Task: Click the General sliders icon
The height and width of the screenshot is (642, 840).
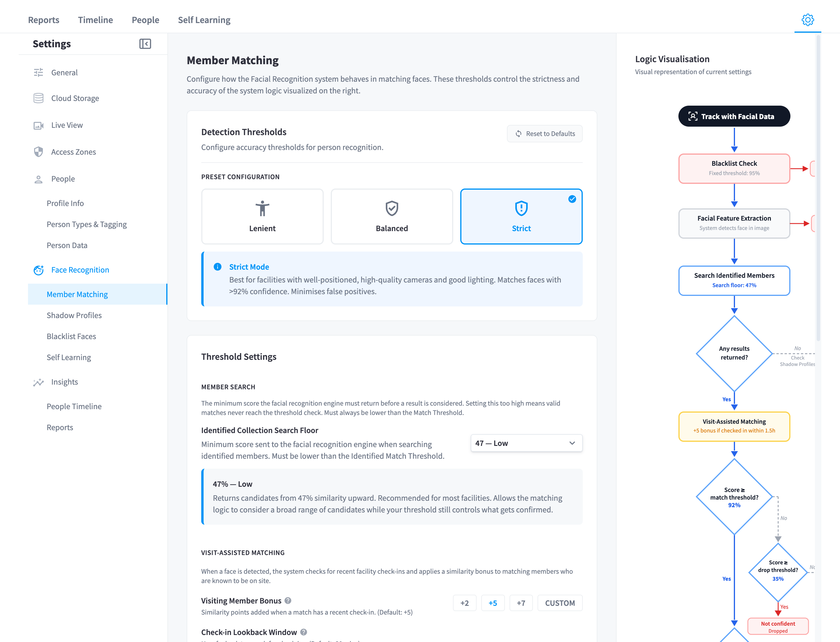Action: coord(38,73)
